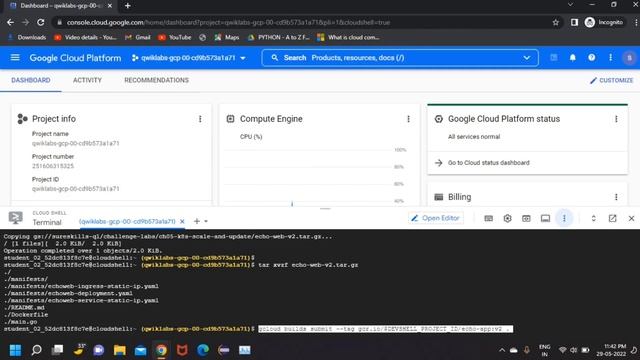This screenshot has height=360, width=640.
Task: Open the account avatar
Action: (629, 58)
